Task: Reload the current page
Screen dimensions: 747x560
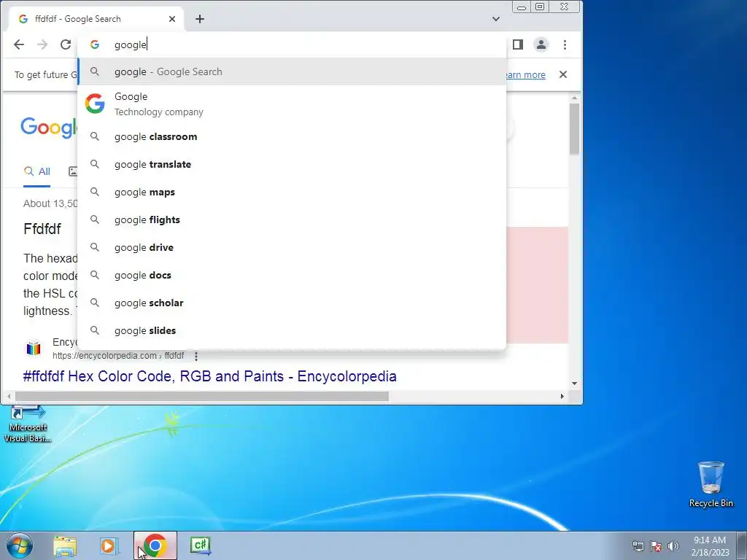Action: point(65,44)
